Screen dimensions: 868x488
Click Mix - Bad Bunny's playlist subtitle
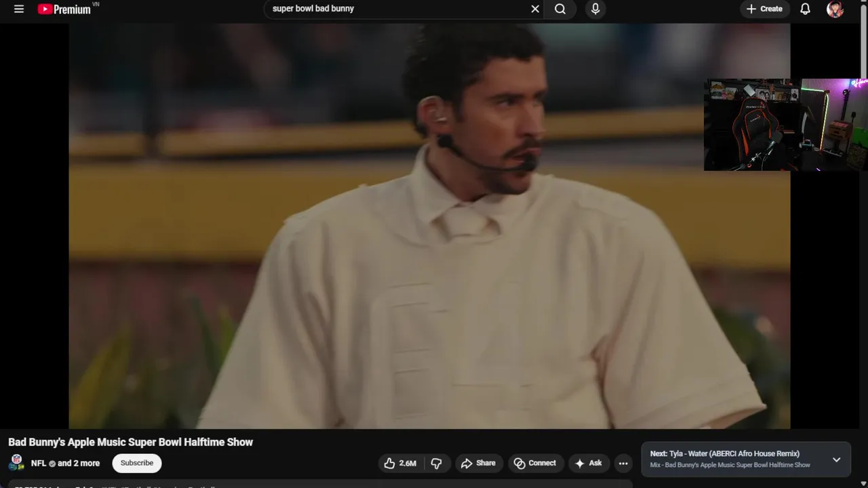(730, 465)
